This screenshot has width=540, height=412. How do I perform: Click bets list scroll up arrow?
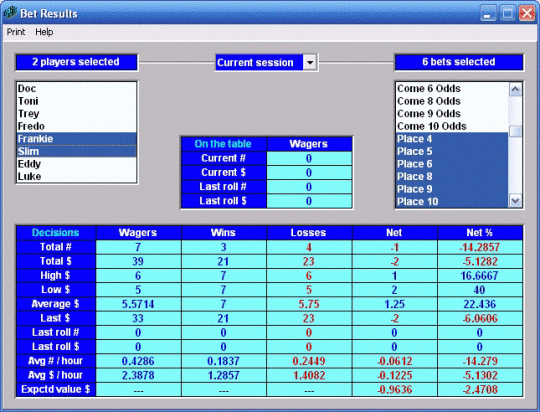click(x=515, y=90)
